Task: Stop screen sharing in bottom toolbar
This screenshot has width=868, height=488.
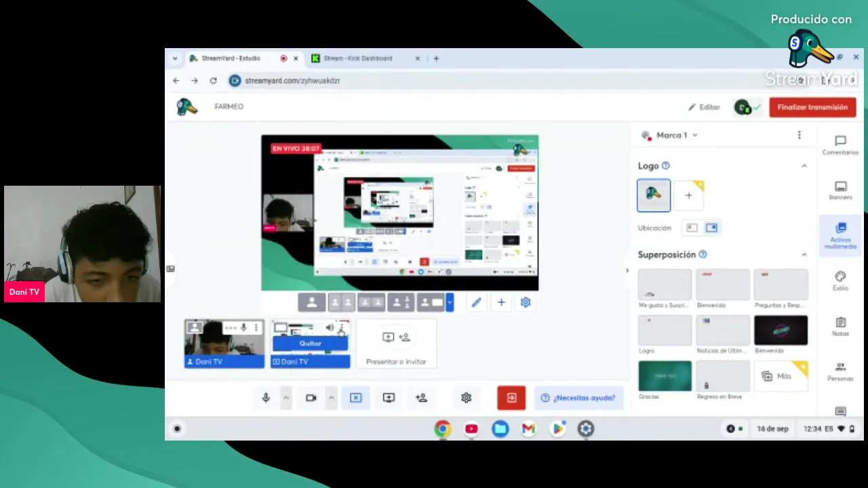Action: (x=356, y=398)
